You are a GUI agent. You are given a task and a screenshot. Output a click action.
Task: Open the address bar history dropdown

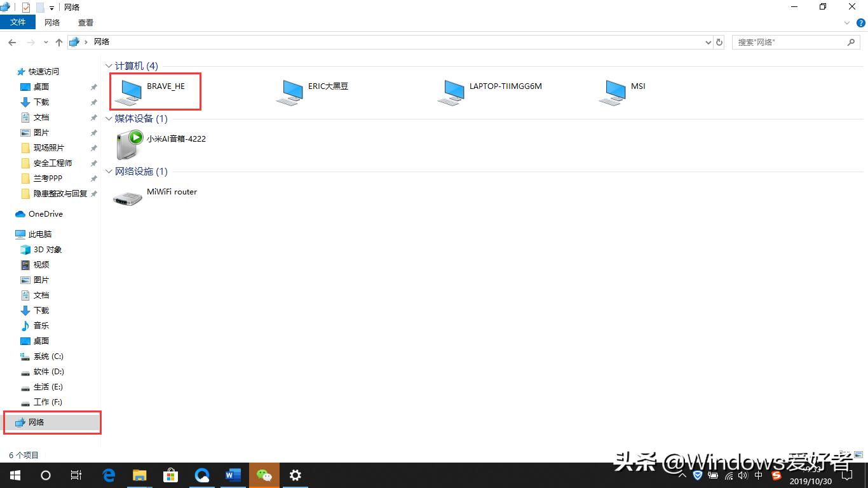tap(708, 42)
